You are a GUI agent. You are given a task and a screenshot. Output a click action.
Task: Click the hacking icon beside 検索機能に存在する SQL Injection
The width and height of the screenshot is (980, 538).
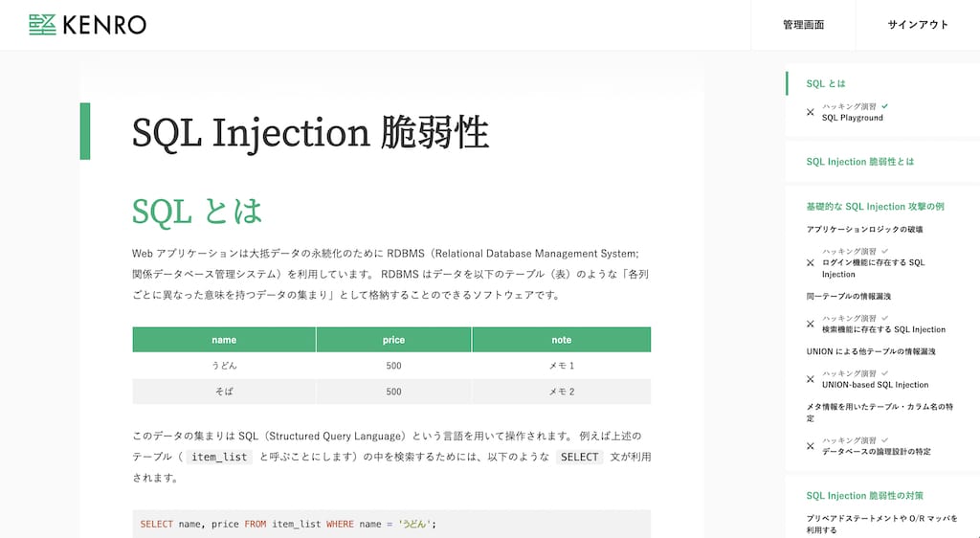811,324
